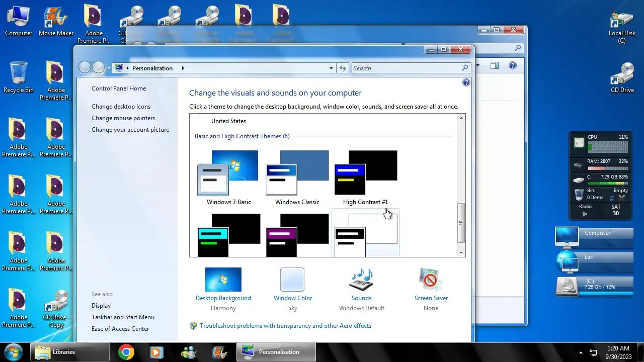The image size is (644, 362).
Task: Refresh the Bin status in gadget
Action: pyautogui.click(x=612, y=198)
